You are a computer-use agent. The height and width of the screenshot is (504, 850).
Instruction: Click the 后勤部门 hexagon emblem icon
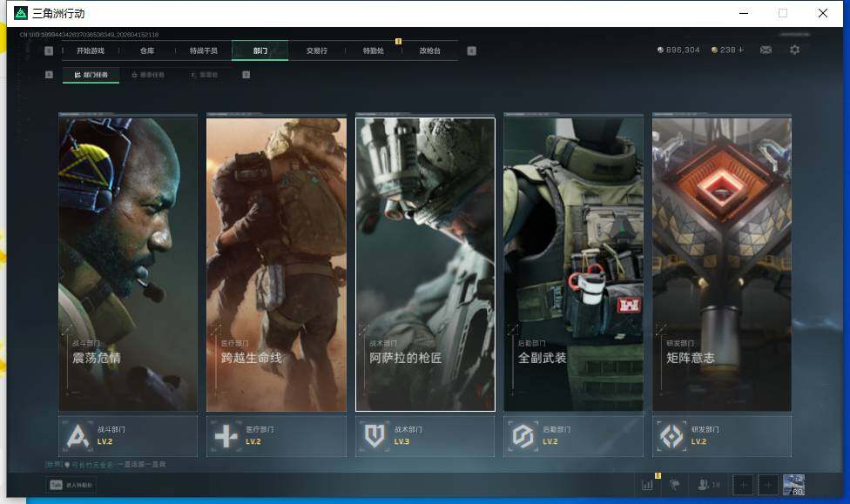point(523,436)
